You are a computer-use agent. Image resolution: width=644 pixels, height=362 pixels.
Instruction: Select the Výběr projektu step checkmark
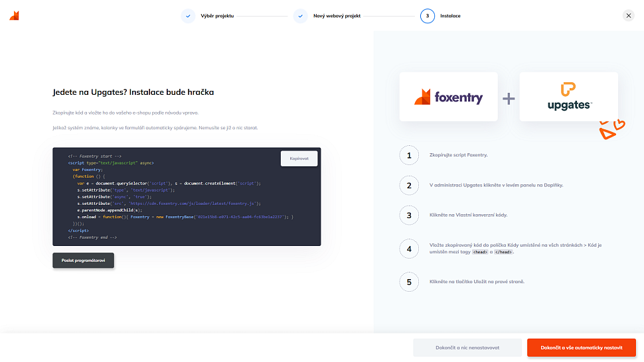pos(188,16)
